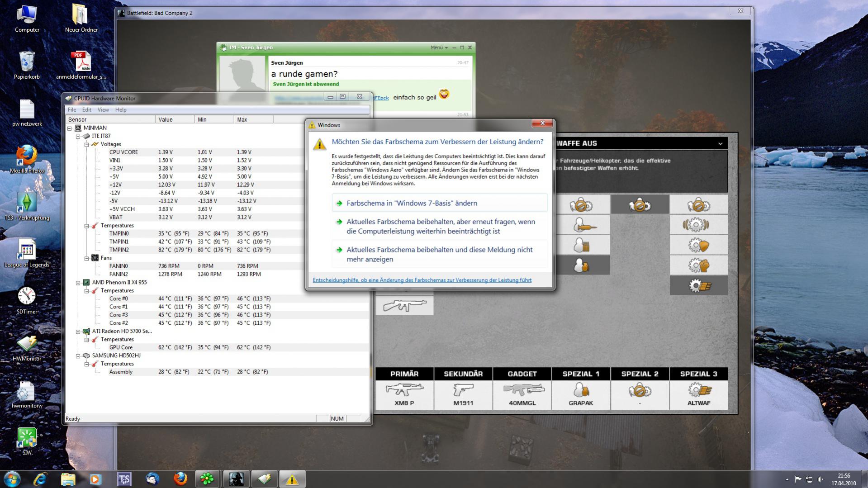Open the Edit menu in HWMonitor
Image resolution: width=868 pixels, height=488 pixels.
pos(86,110)
